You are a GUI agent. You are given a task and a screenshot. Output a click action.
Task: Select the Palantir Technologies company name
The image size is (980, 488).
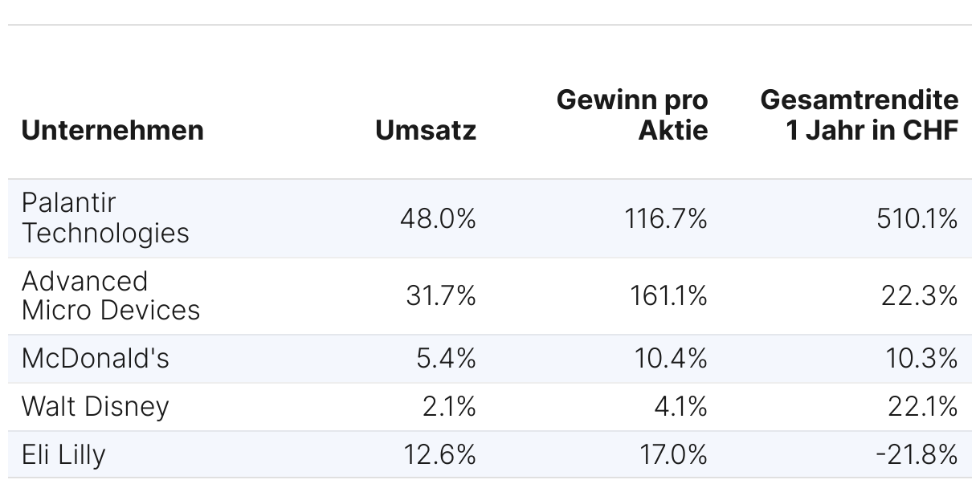click(105, 218)
